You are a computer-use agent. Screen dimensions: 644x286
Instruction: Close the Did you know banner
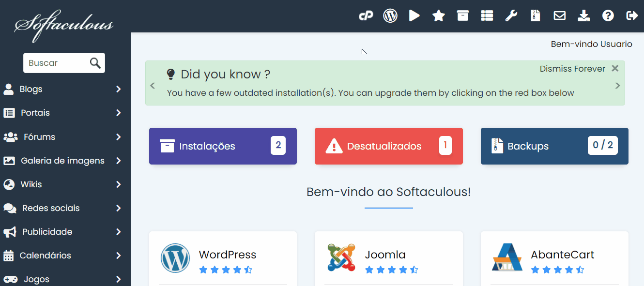tap(615, 68)
